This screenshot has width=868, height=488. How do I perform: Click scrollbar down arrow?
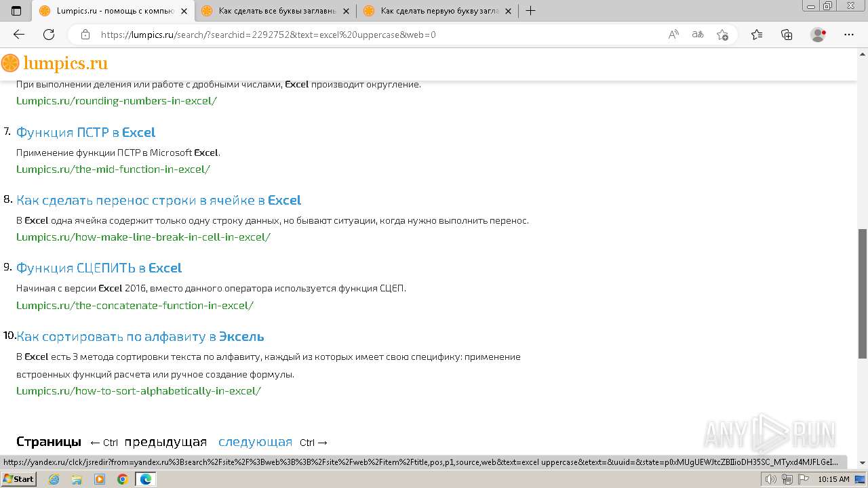[x=863, y=463]
